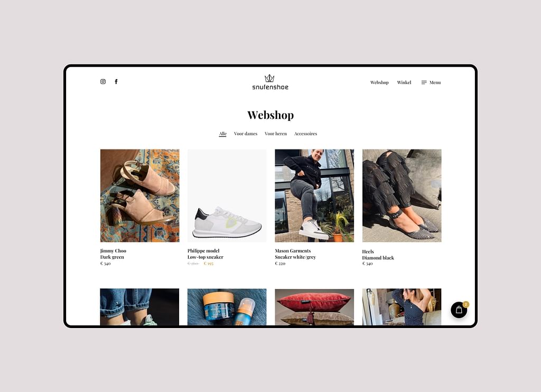View Heels Diamond black product photo
Screen dimensions: 541x392
[402, 195]
